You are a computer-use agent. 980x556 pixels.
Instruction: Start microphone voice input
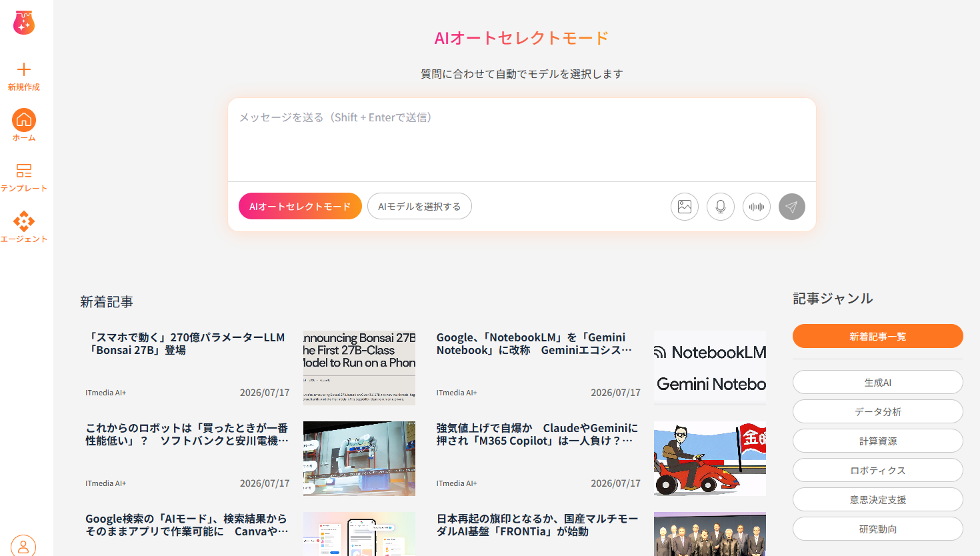point(721,207)
